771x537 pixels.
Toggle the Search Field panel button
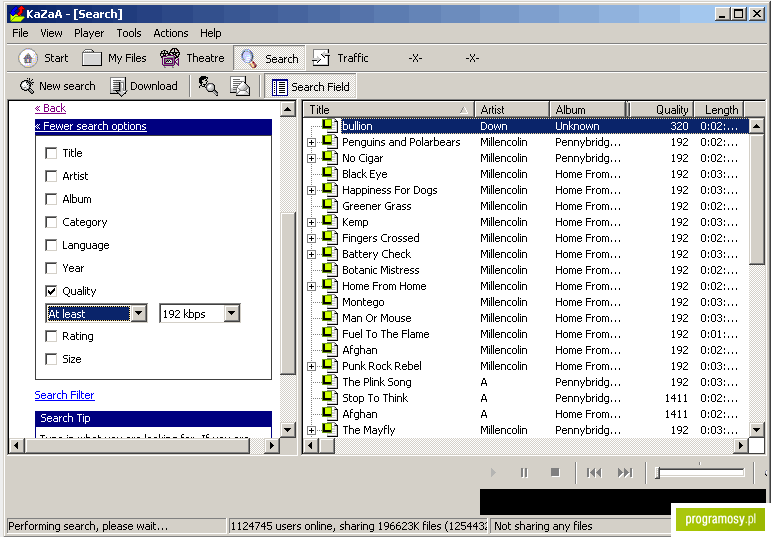click(x=310, y=87)
